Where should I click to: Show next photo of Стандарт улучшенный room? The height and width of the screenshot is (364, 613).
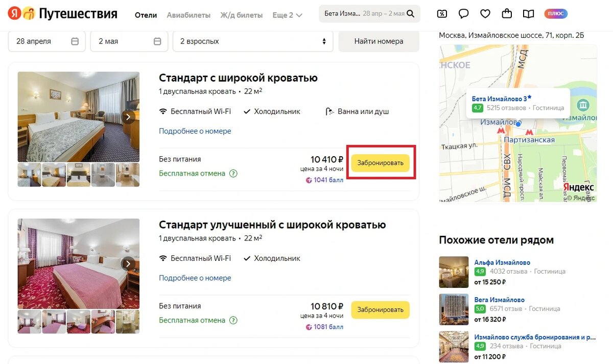click(129, 264)
